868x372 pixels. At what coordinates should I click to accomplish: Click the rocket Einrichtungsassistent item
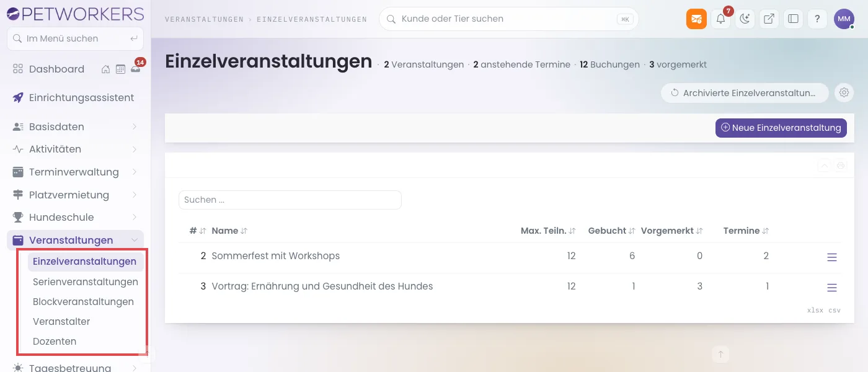click(x=75, y=98)
